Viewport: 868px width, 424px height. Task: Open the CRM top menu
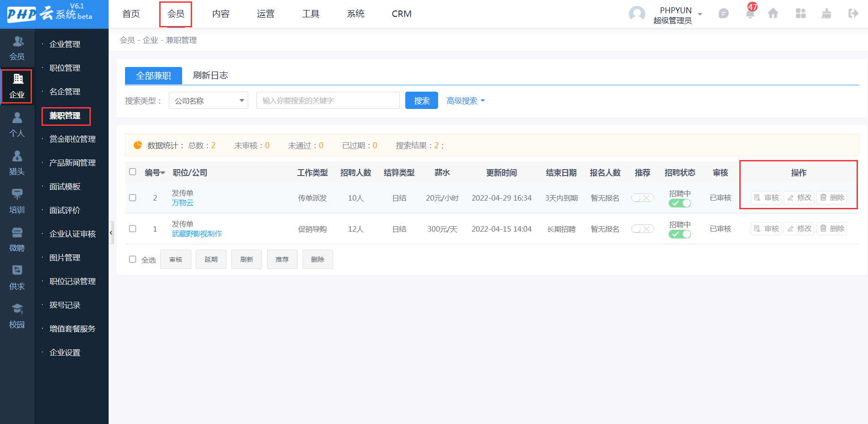point(402,14)
